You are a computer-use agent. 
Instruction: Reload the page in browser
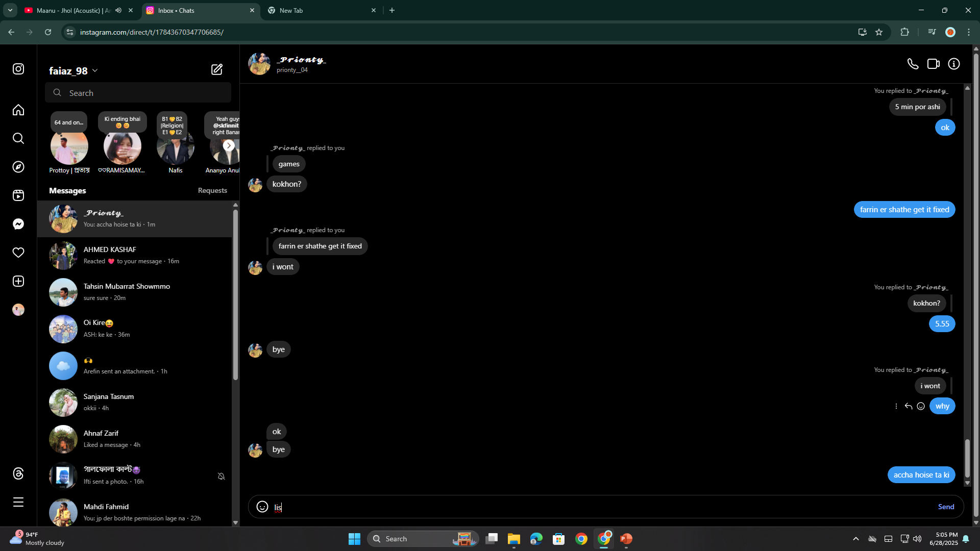pos(48,32)
